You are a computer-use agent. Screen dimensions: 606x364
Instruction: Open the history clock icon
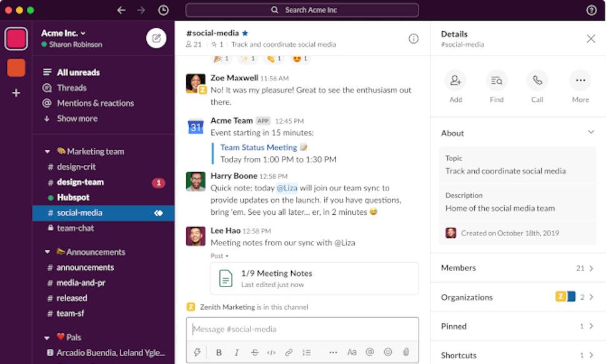click(164, 10)
